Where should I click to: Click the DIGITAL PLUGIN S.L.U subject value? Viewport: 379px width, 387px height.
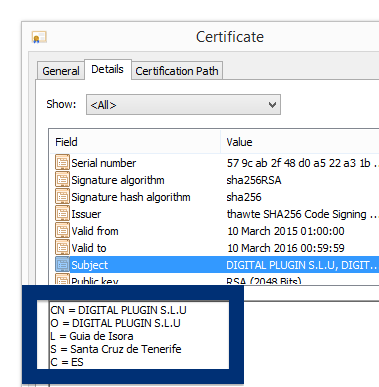tap(301, 265)
